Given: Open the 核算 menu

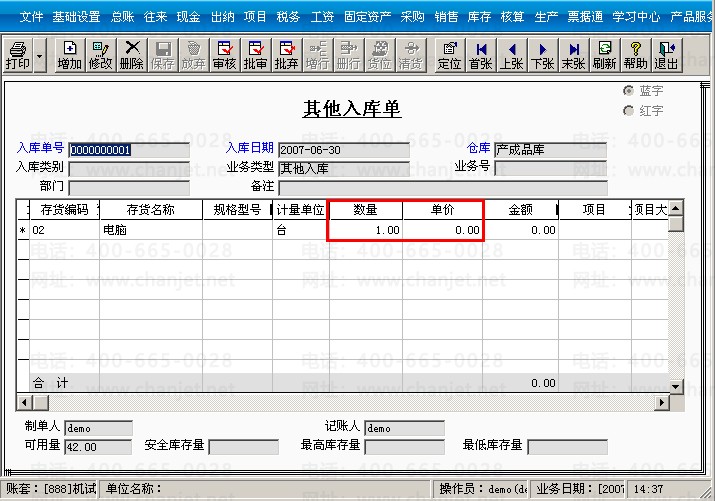Looking at the screenshot, I should [x=513, y=17].
